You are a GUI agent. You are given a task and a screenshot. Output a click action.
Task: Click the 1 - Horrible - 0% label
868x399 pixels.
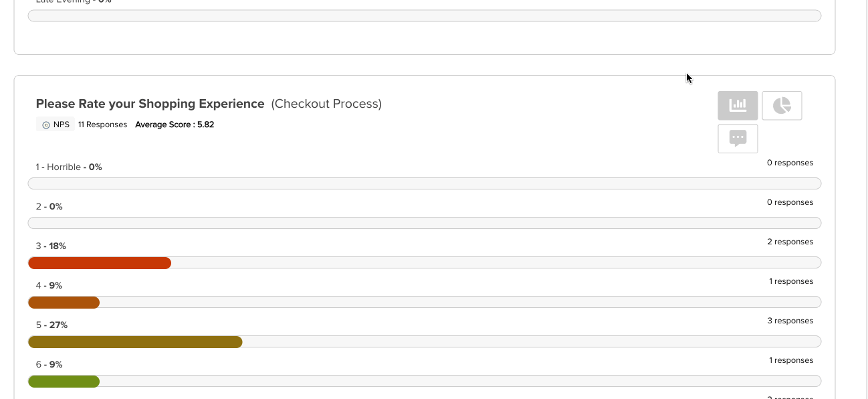pos(69,167)
